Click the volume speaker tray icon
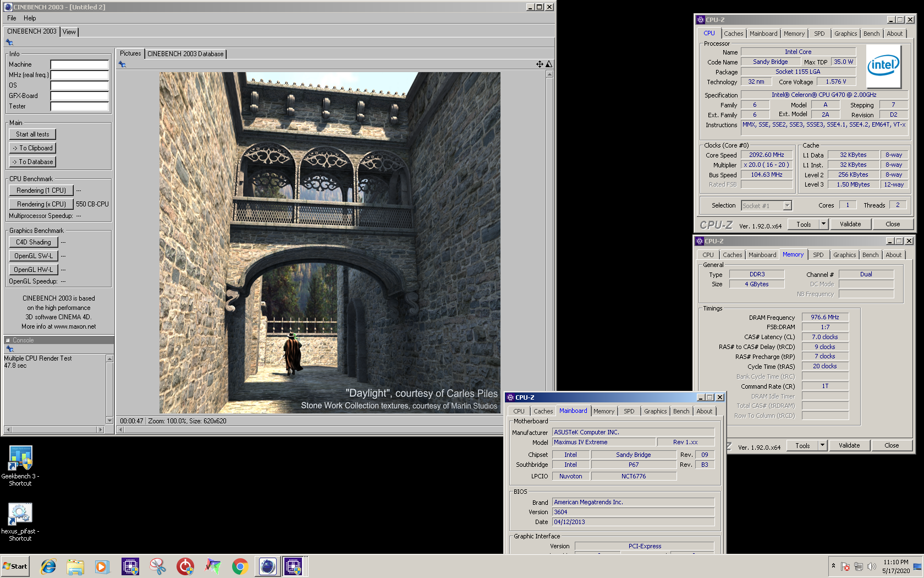Viewport: 924px width, 578px height. click(x=872, y=566)
